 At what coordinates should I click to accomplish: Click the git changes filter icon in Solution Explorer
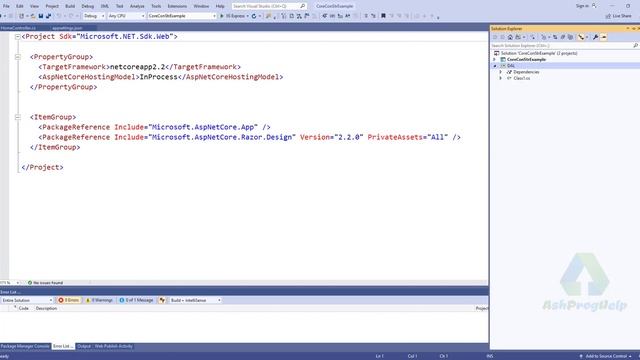(x=544, y=37)
